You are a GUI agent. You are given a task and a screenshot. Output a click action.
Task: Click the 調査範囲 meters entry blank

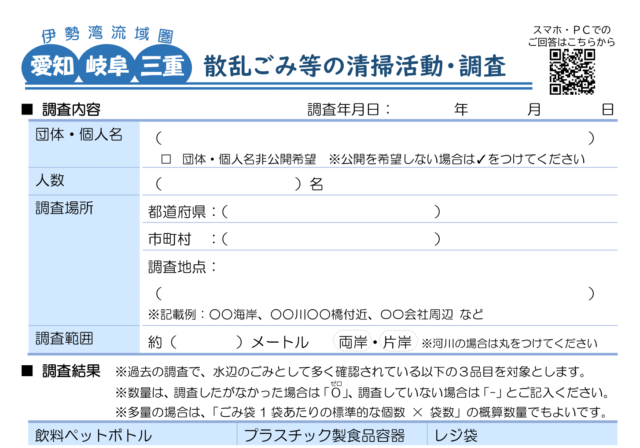click(205, 342)
